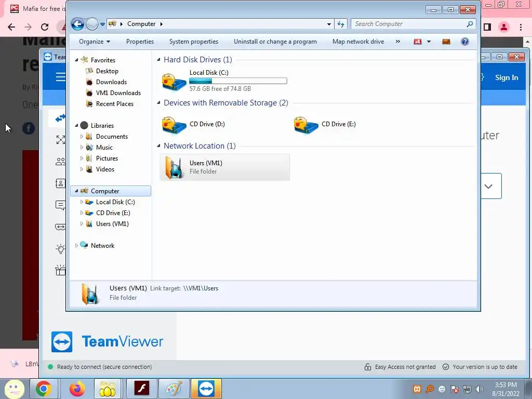Select the CD Drive (E:) icon in main pane
Viewport: 532px width, 399px height.
point(305,125)
